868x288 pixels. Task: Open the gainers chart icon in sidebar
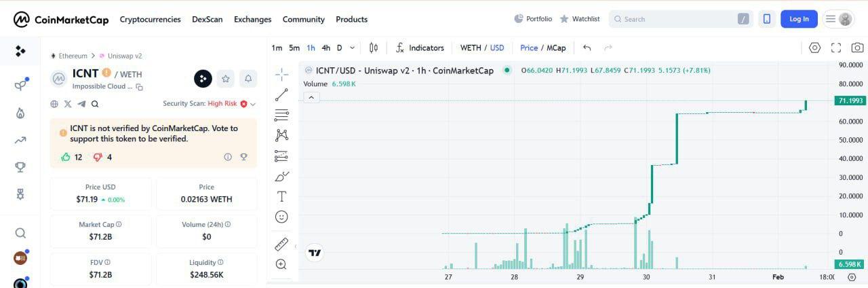click(x=20, y=140)
